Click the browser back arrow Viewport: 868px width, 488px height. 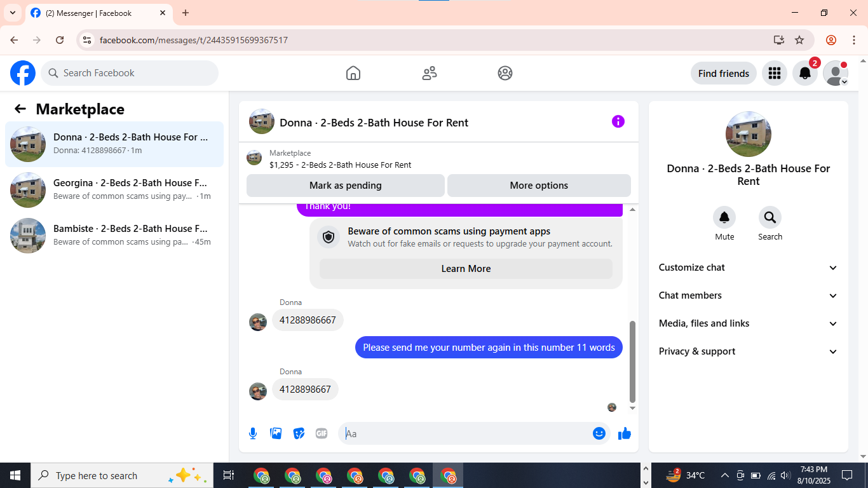14,40
